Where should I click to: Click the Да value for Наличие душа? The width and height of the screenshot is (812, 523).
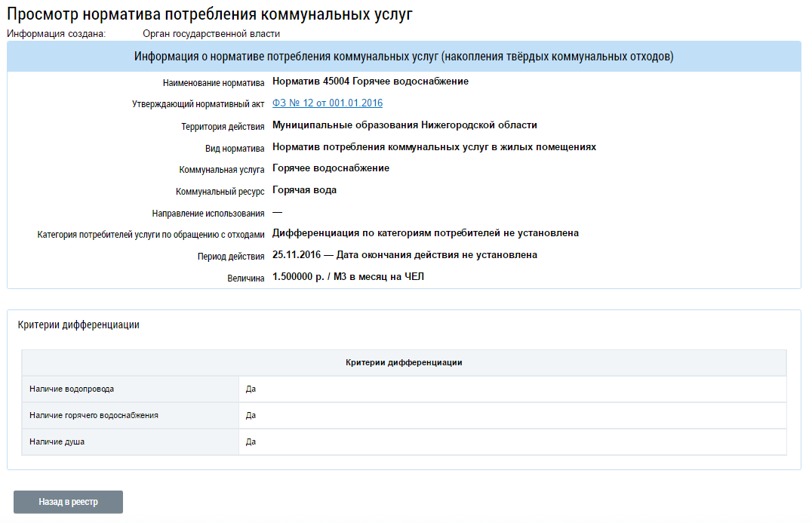pos(251,441)
